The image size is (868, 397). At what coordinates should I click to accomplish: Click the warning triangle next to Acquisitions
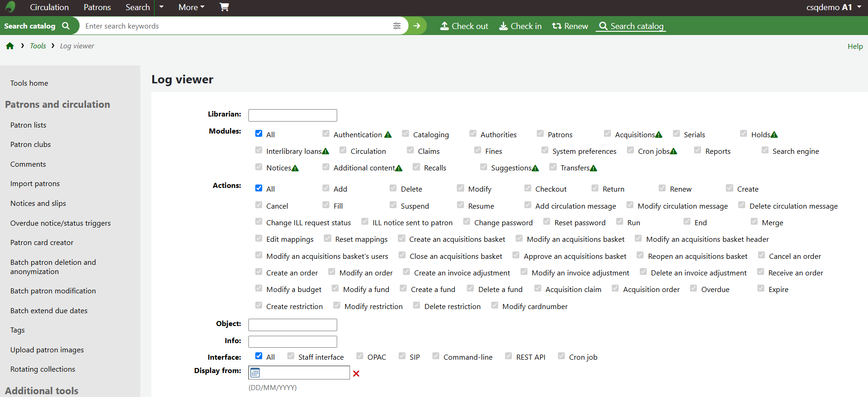coord(659,134)
